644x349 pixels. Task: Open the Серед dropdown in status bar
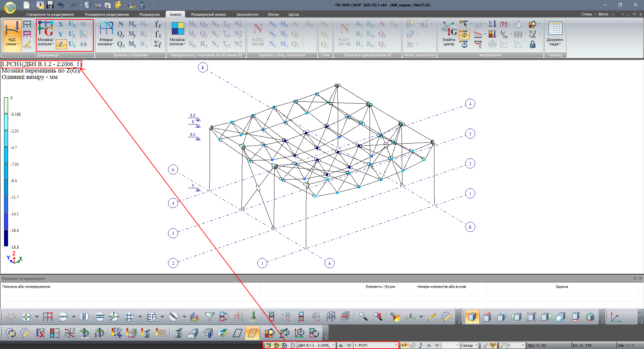(x=476, y=345)
